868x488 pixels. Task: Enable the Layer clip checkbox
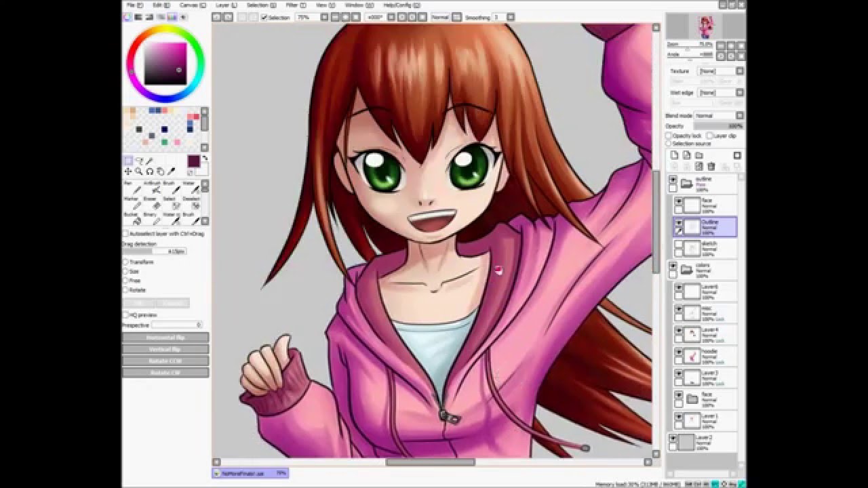tap(709, 136)
